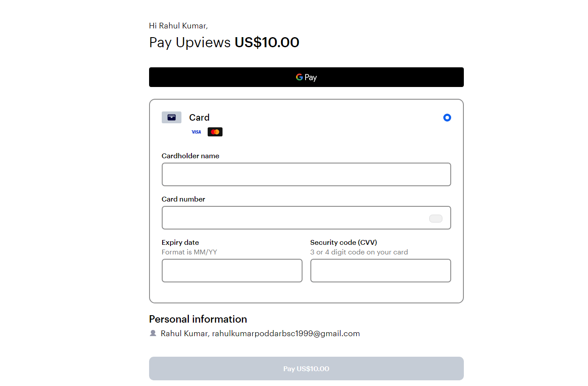Click the "Personal information" heading
This screenshot has height=386, width=588.
point(198,319)
